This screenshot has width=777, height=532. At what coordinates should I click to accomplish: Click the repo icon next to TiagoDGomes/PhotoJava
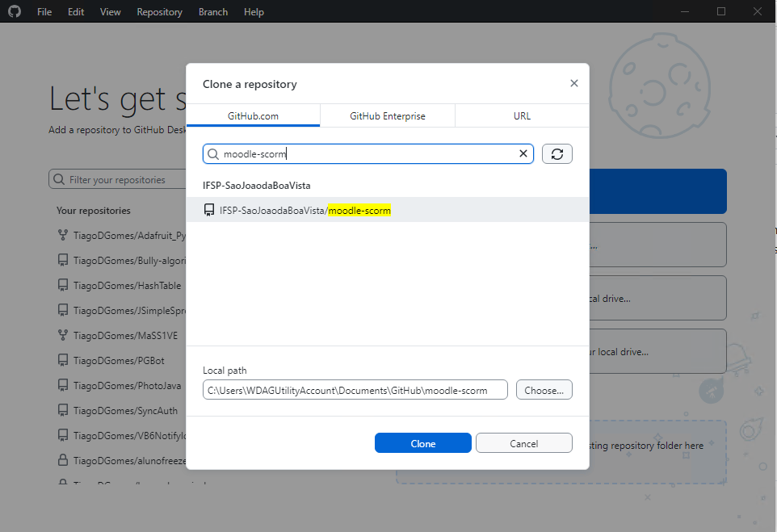(63, 385)
